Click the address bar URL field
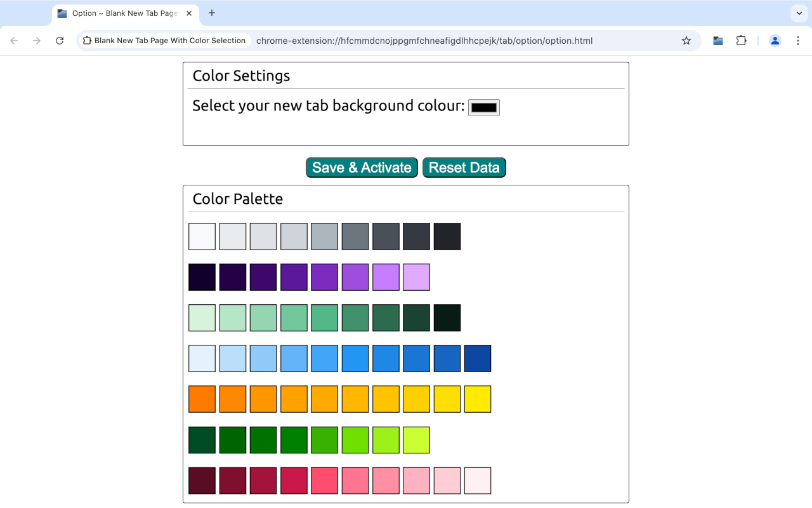 coord(424,41)
